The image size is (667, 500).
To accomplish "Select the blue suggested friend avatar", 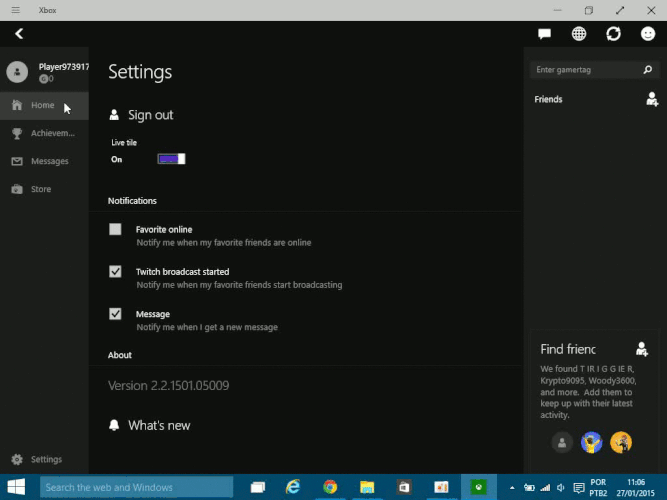I will [x=591, y=443].
